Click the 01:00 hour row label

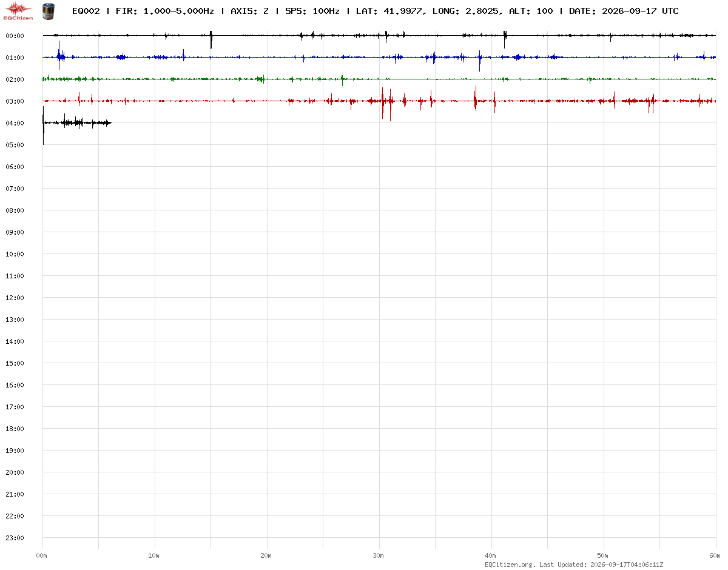[15, 58]
